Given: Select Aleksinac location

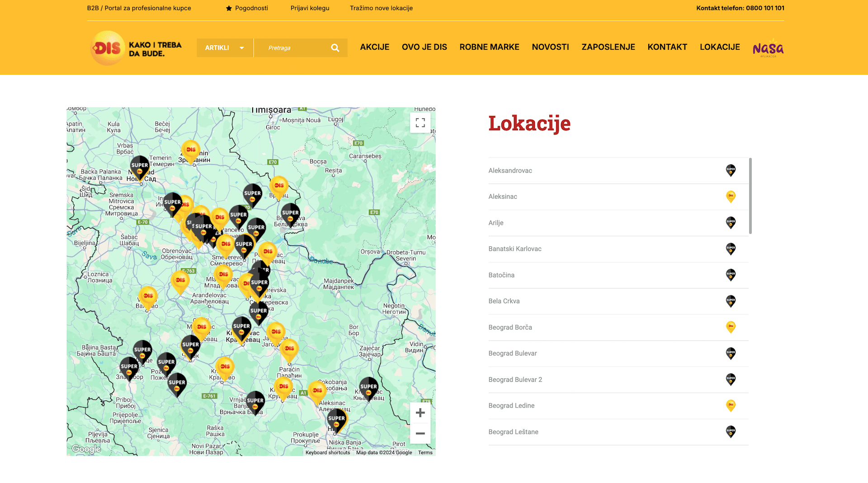Looking at the screenshot, I should [x=618, y=197].
